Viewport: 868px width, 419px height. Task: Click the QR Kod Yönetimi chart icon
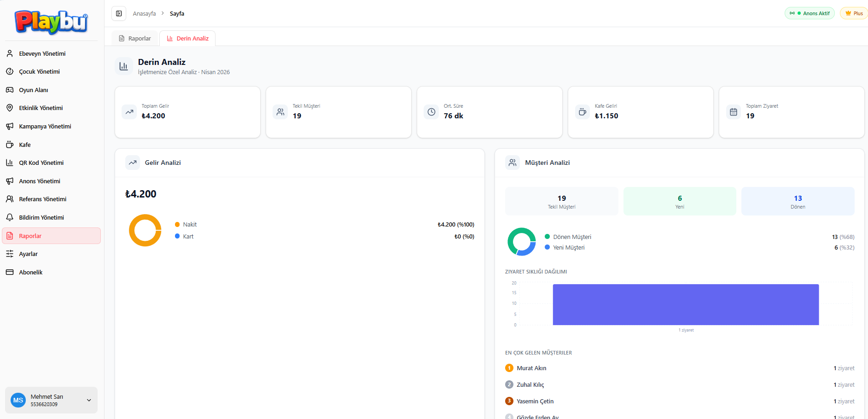(x=10, y=163)
